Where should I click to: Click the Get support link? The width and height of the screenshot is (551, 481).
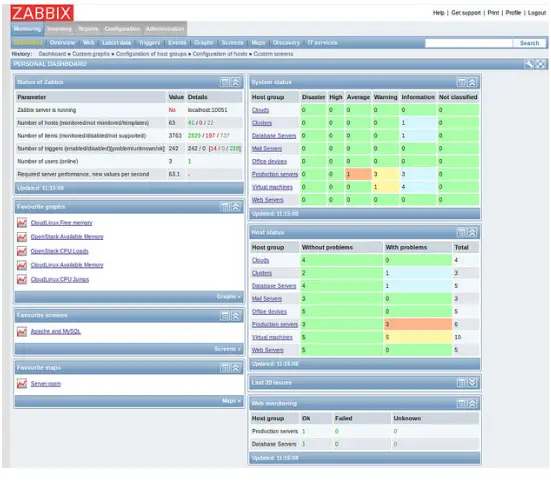click(x=466, y=13)
